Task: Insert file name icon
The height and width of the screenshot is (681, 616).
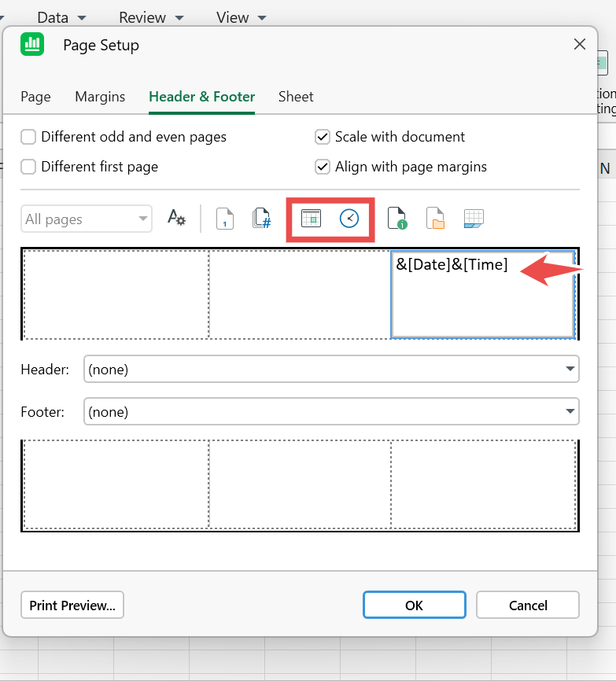Action: pos(397,218)
